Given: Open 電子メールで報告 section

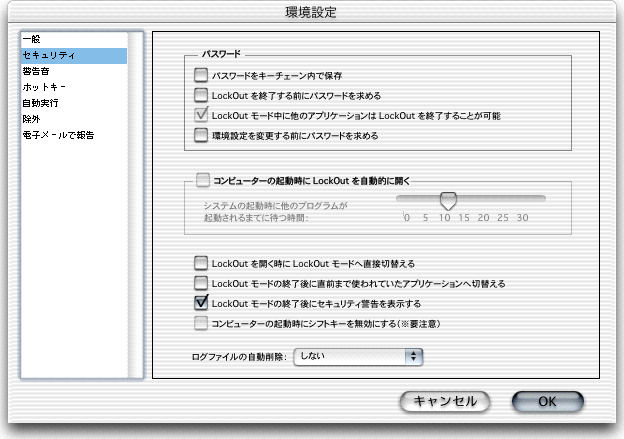Looking at the screenshot, I should pyautogui.click(x=74, y=135).
